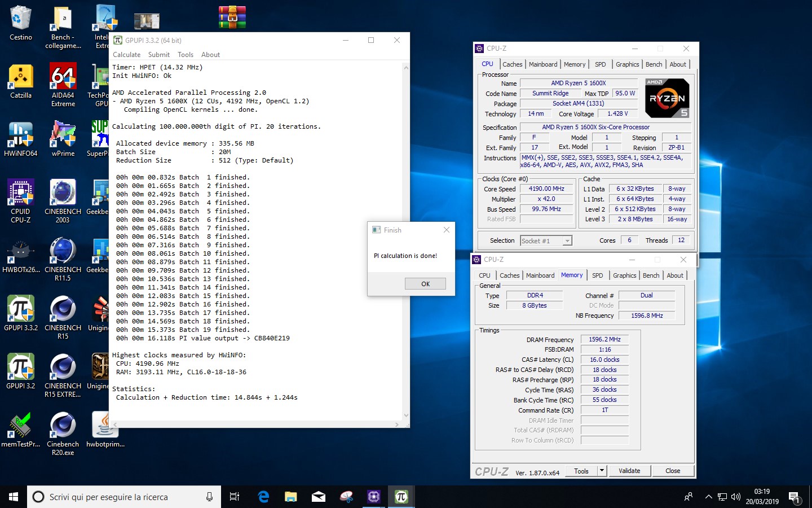Launch wPrime desktop shortcut

pos(63,139)
